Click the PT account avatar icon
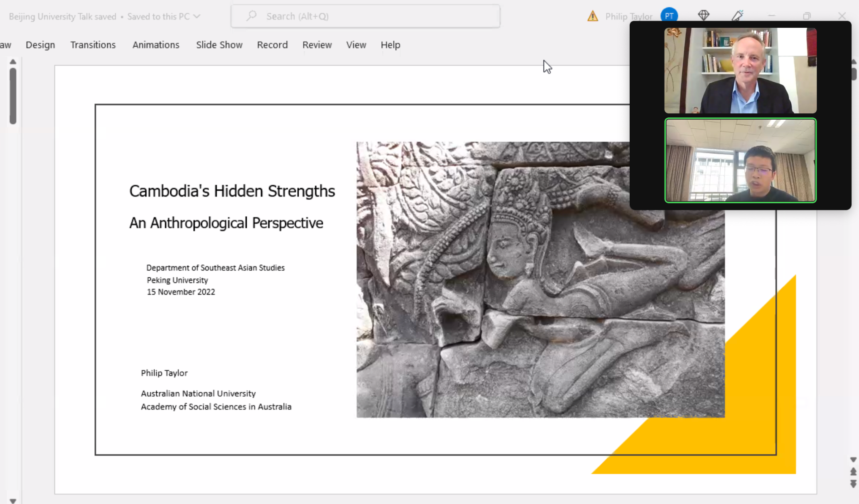Image resolution: width=859 pixels, height=504 pixels. pyautogui.click(x=669, y=16)
